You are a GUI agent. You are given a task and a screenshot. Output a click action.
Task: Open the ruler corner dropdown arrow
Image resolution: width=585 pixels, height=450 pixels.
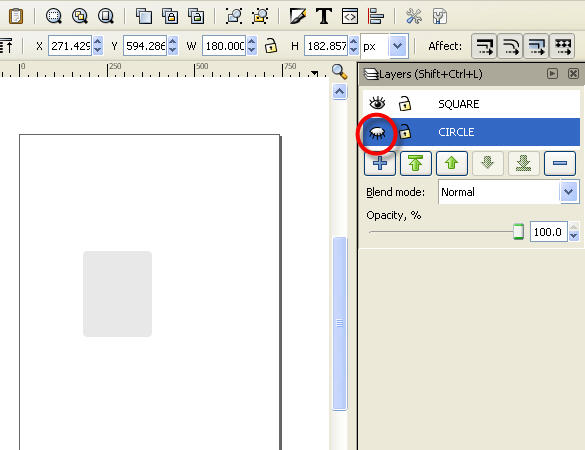315,73
